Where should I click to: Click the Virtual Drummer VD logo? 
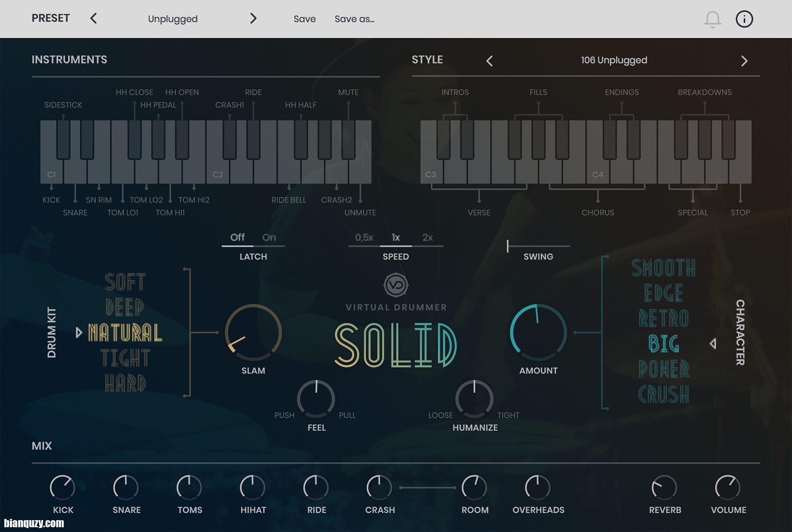pos(396,285)
